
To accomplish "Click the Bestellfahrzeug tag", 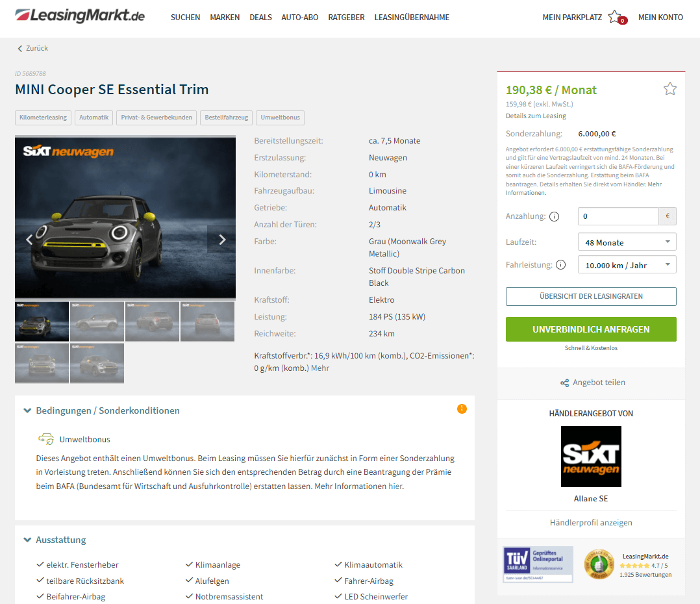I will pyautogui.click(x=227, y=118).
